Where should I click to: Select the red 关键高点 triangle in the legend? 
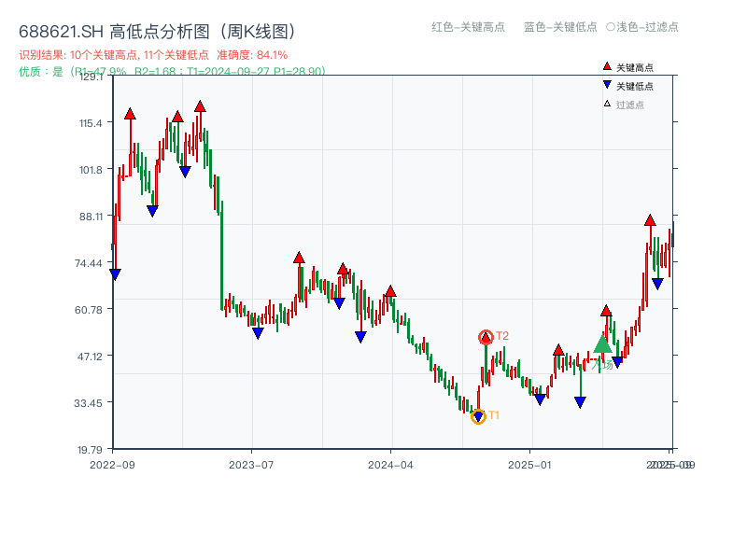coord(606,66)
